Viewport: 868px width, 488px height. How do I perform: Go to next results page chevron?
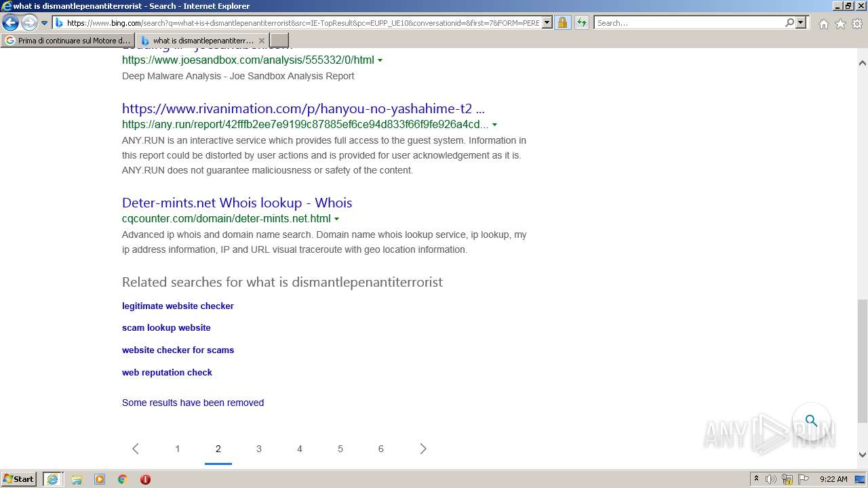[x=423, y=449]
